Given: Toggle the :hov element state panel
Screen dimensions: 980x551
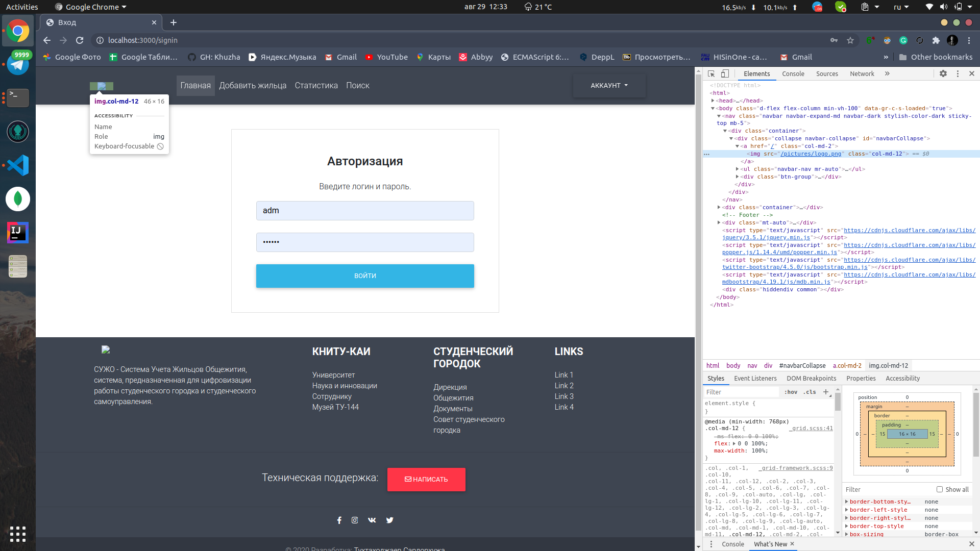Looking at the screenshot, I should click(x=791, y=392).
